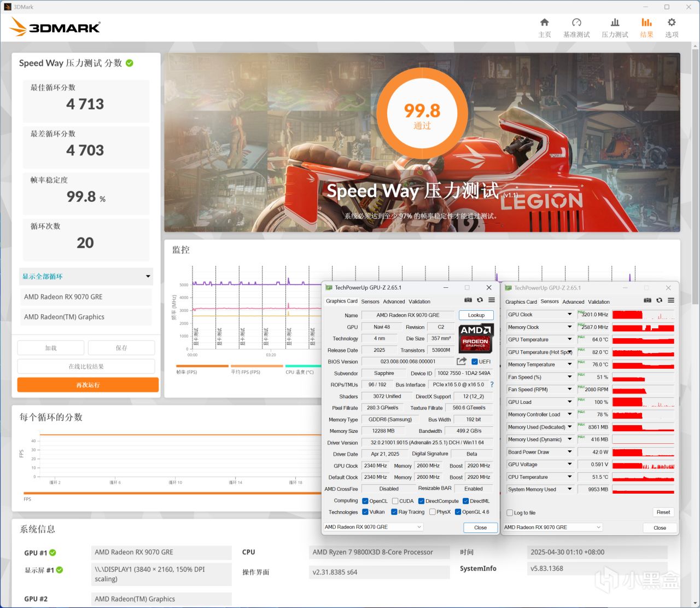This screenshot has width=700, height=608.
Task: Click the green check next to GPU #1
Action: (53, 553)
